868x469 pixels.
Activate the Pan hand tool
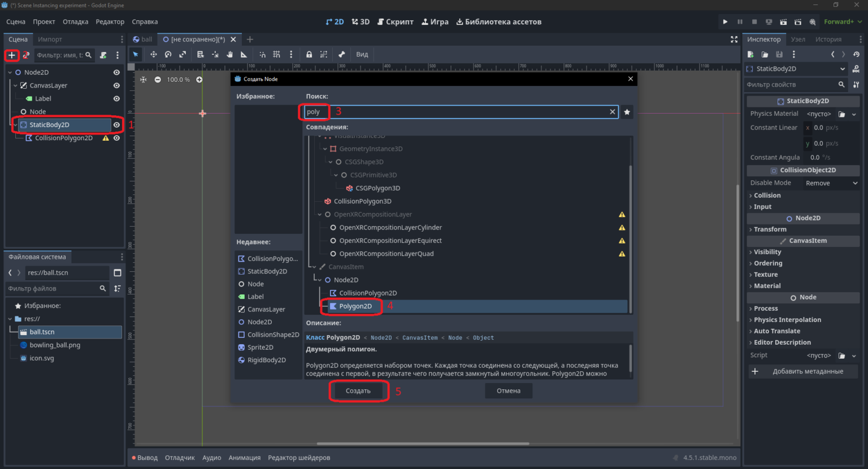[x=230, y=54]
